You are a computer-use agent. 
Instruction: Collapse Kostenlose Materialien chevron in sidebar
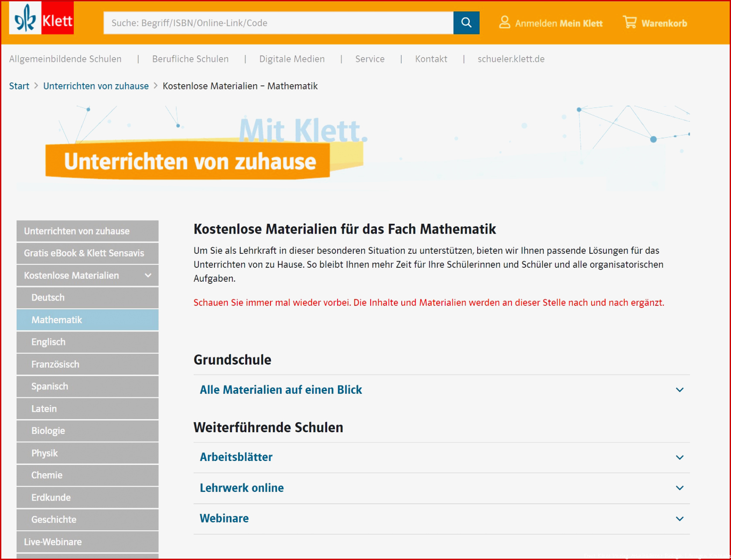(148, 275)
